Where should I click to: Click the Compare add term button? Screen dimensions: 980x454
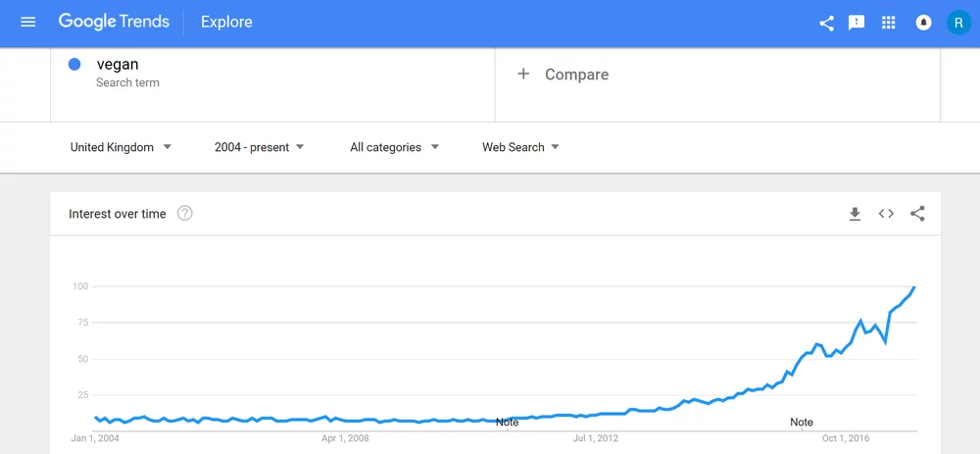[x=563, y=75]
